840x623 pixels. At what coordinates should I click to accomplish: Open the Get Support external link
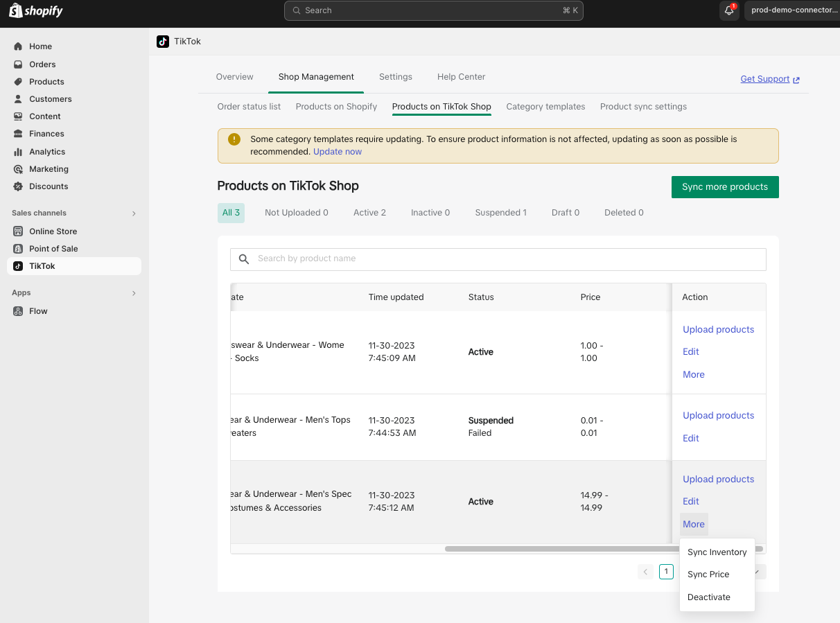(769, 79)
